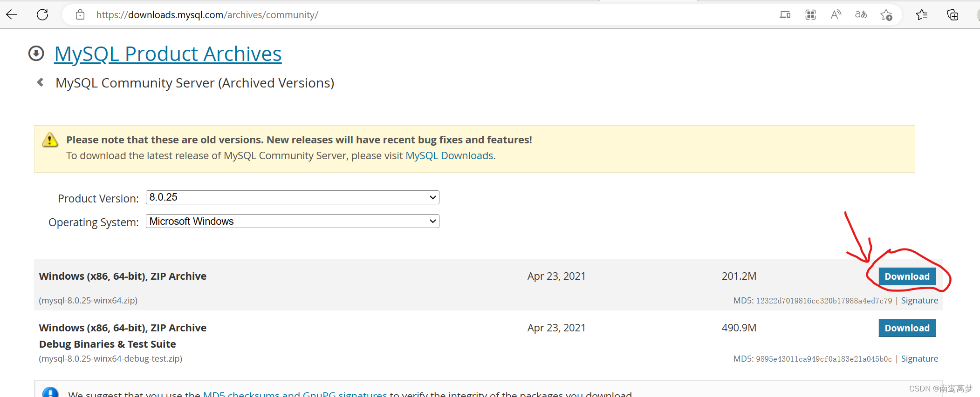Viewport: 980px width, 397px height.
Task: Click the address bar URL
Action: click(x=207, y=15)
